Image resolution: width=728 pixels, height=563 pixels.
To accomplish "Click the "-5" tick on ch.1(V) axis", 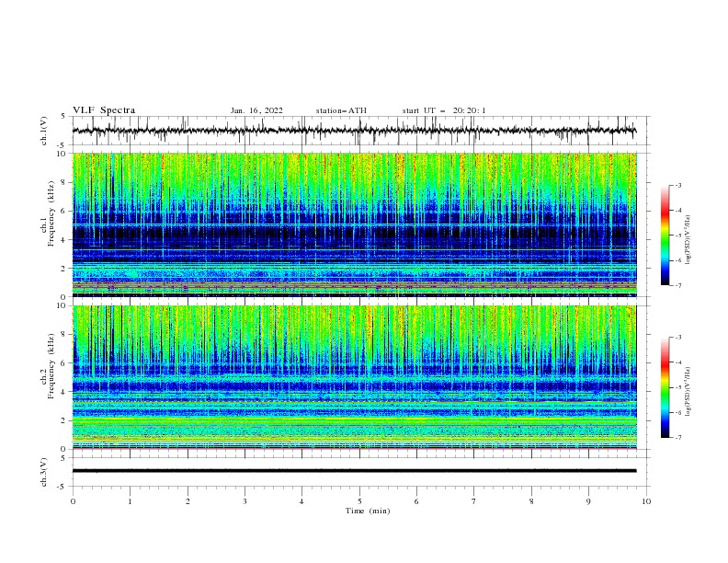I will point(62,145).
